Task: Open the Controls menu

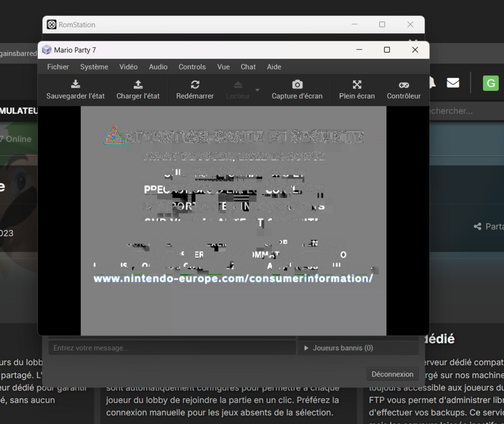Action: [x=192, y=67]
